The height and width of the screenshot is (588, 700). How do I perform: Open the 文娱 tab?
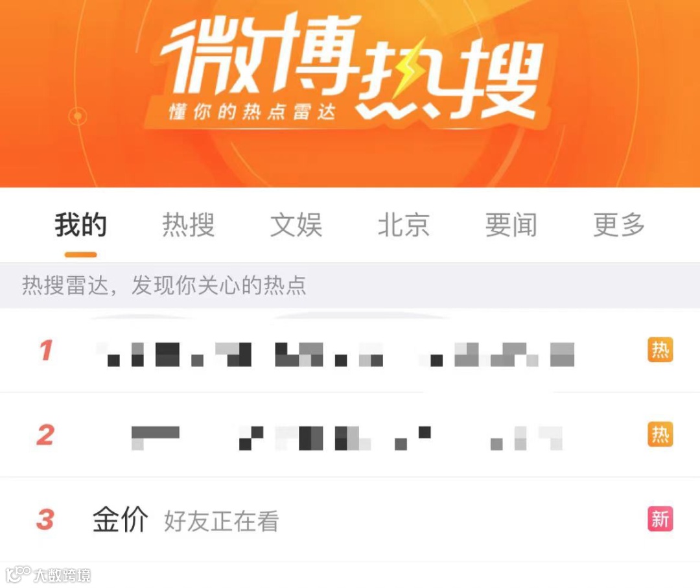296,224
